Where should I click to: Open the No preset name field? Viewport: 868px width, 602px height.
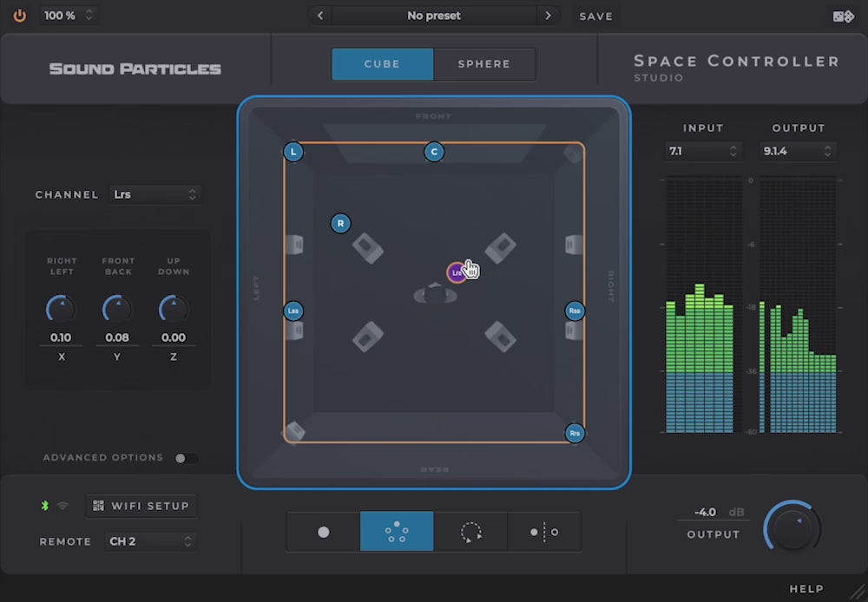click(434, 16)
